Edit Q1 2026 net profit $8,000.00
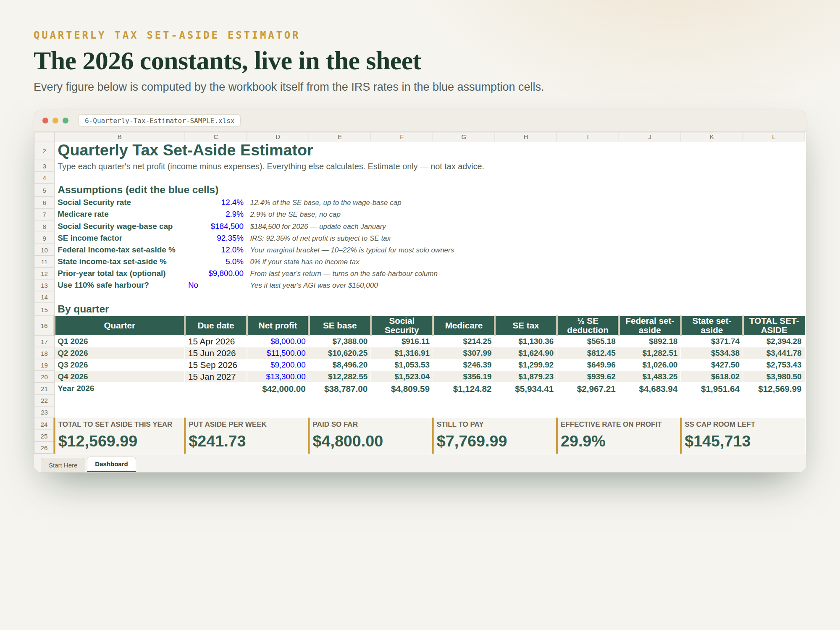The width and height of the screenshot is (840, 630). point(278,341)
